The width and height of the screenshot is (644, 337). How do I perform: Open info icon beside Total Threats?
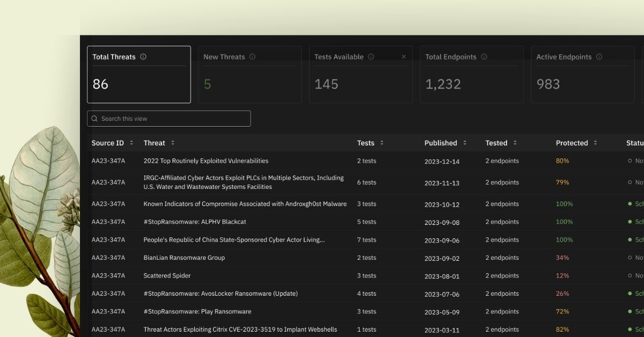tap(143, 57)
